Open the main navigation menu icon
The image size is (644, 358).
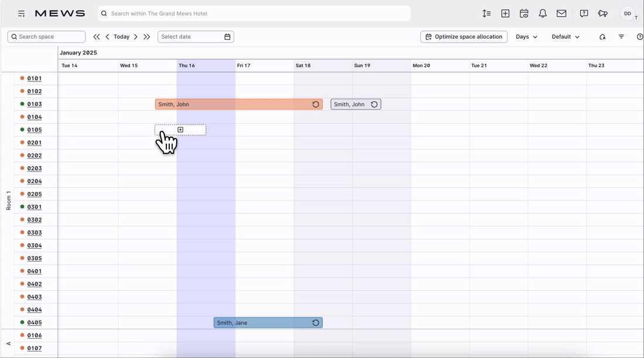click(21, 13)
